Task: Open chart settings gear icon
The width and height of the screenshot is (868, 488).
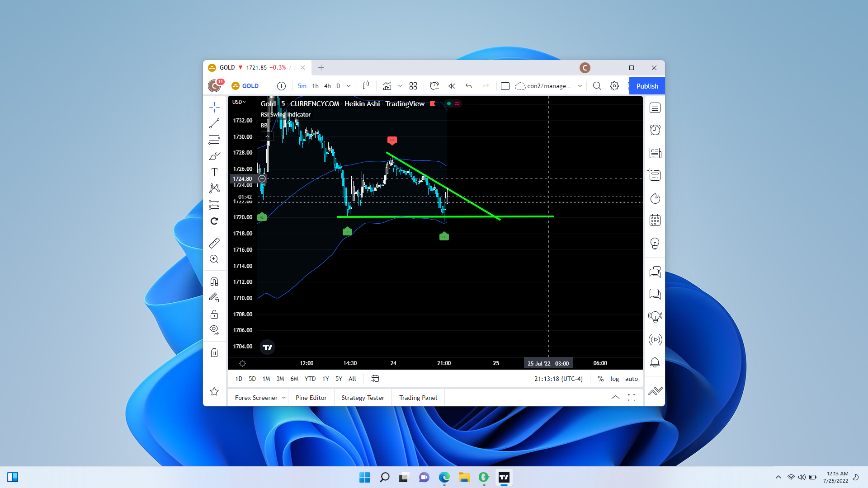Action: point(614,86)
